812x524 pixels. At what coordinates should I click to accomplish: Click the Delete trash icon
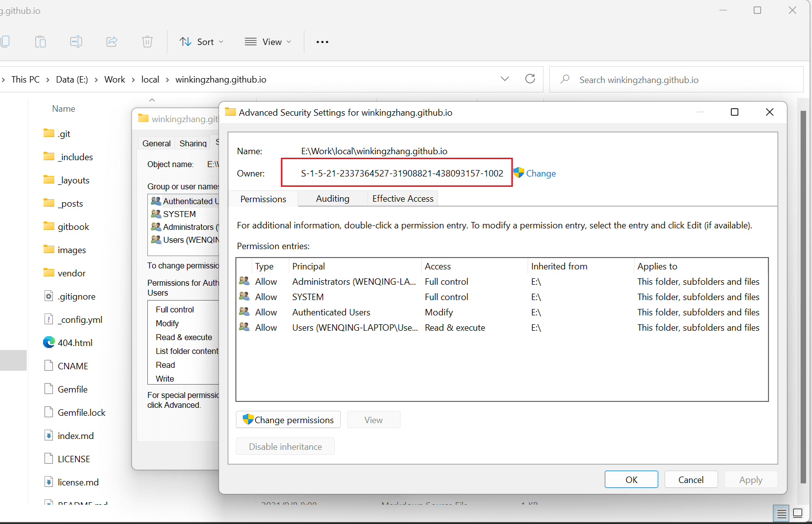(x=147, y=42)
